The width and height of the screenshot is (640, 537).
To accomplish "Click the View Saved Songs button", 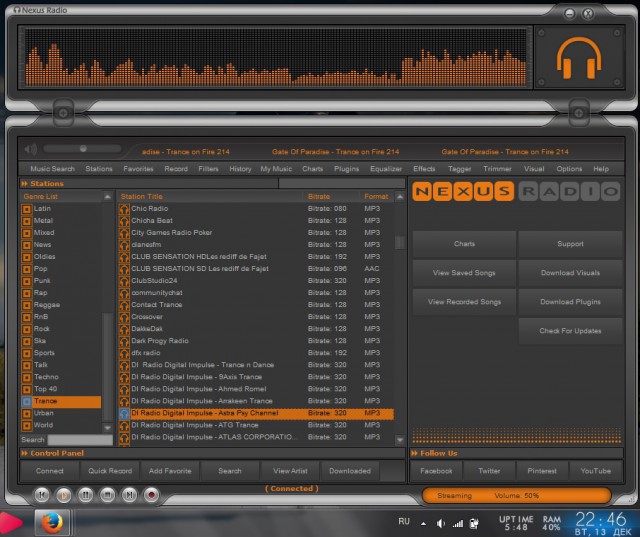I will click(464, 273).
